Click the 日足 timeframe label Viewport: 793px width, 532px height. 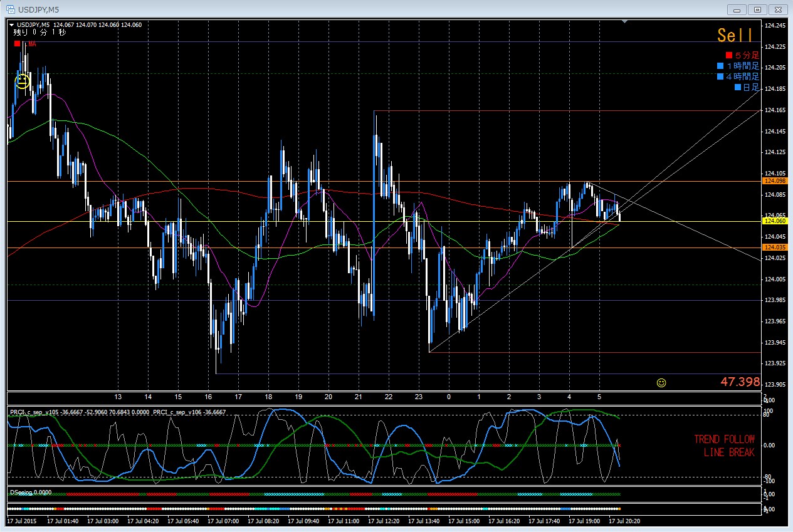[x=751, y=87]
